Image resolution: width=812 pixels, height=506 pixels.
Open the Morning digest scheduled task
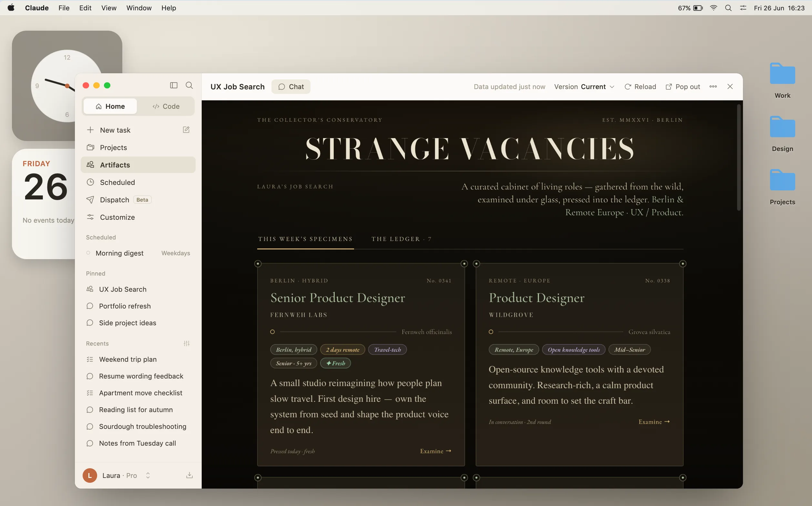click(138, 253)
